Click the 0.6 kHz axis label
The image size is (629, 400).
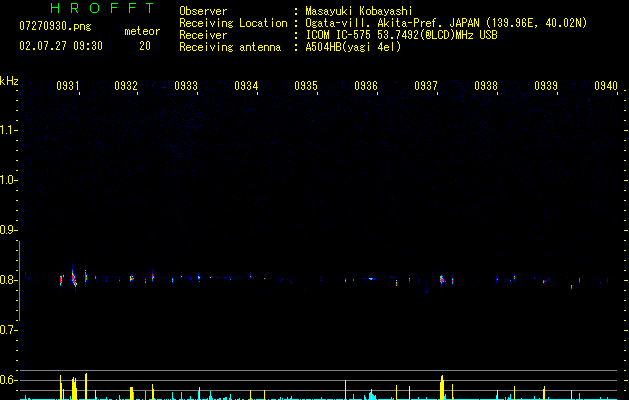(9, 380)
